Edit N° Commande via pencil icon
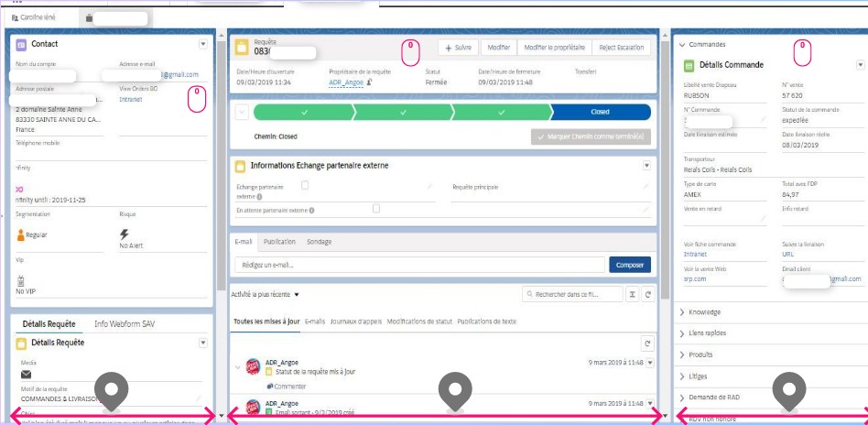Screen dimensions: 868x425 click(x=763, y=119)
